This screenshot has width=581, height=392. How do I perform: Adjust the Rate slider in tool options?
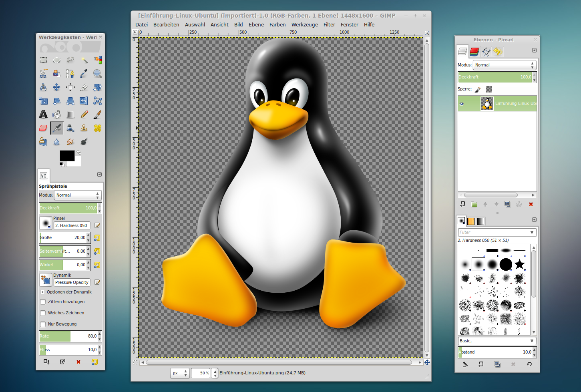[x=70, y=336]
